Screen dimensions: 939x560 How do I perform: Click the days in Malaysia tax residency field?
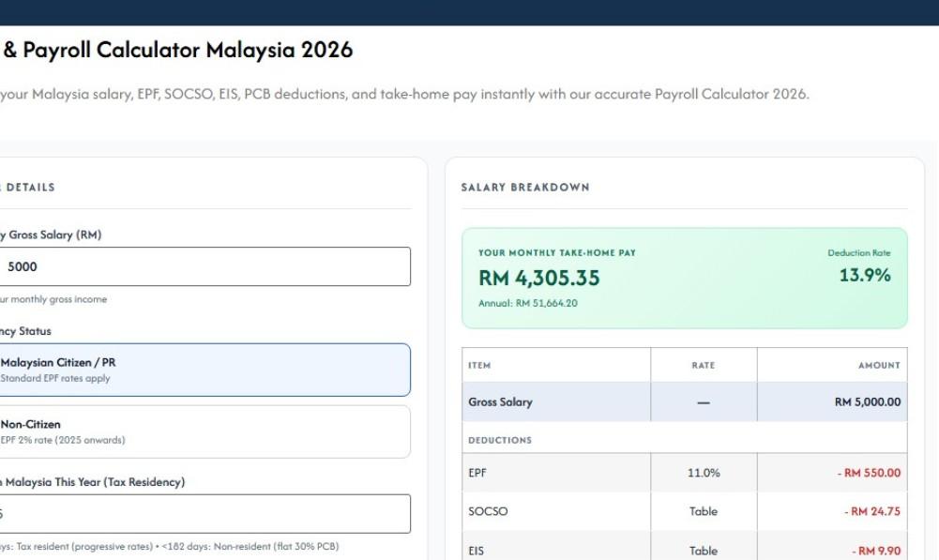tap(204, 514)
